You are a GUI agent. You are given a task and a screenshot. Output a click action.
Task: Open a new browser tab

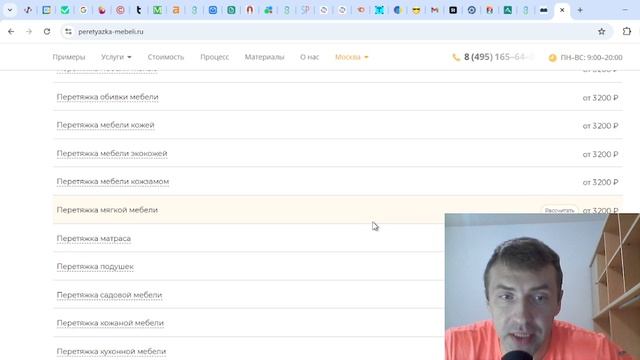(580, 10)
